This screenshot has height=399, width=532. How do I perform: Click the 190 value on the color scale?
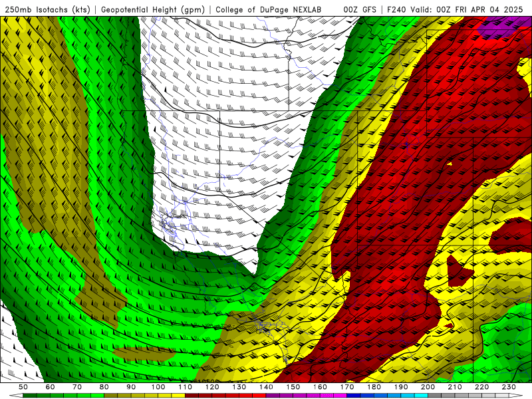click(x=401, y=387)
